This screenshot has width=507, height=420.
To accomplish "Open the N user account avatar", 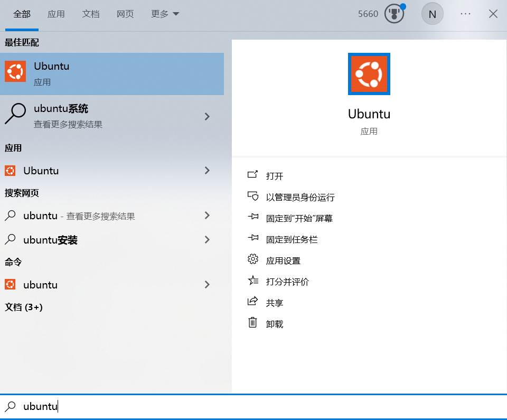I will (x=432, y=14).
